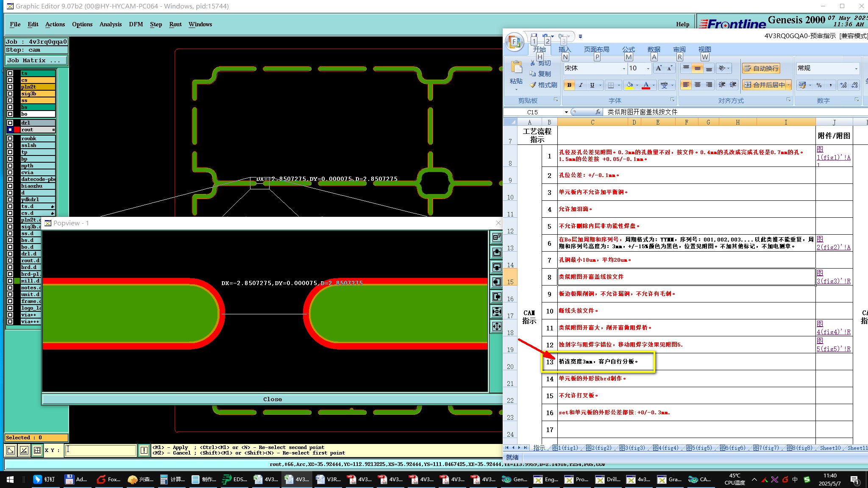Viewport: 868px width, 488px height.
Task: Open the DFM menu
Action: pyautogui.click(x=136, y=24)
